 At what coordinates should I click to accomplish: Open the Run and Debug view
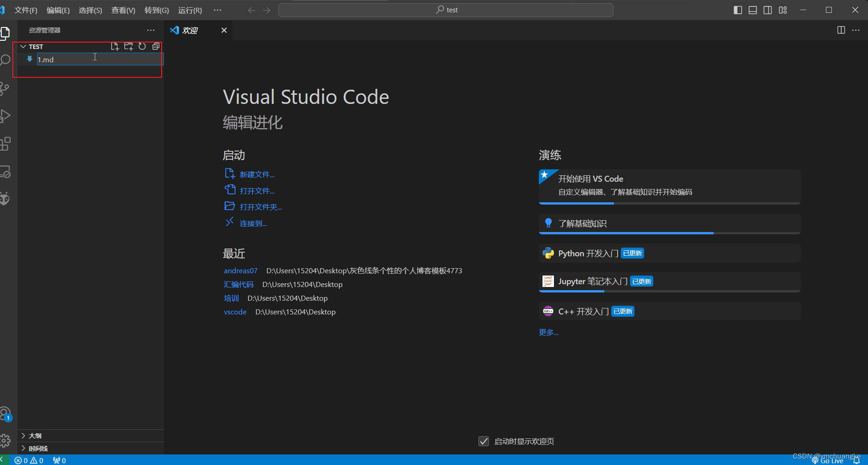click(5, 116)
